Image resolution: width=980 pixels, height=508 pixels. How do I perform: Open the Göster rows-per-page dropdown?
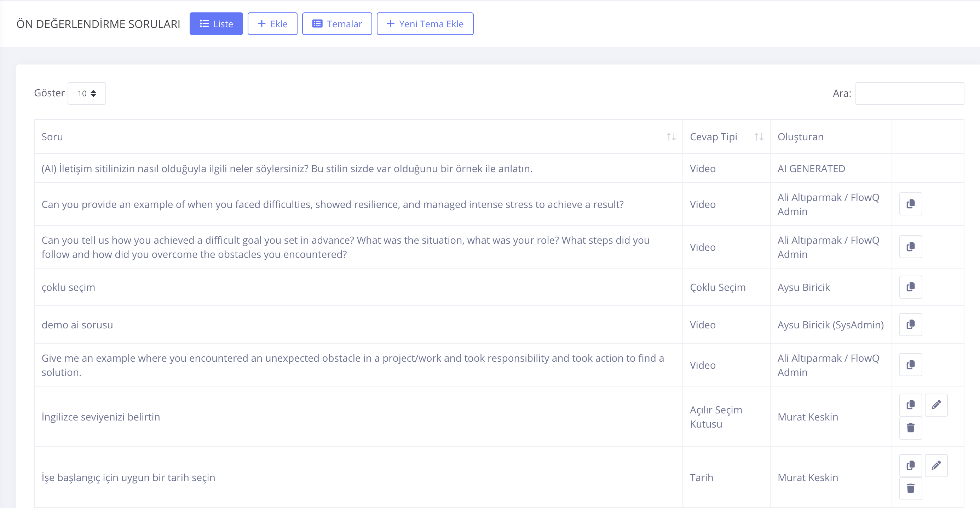click(x=87, y=93)
